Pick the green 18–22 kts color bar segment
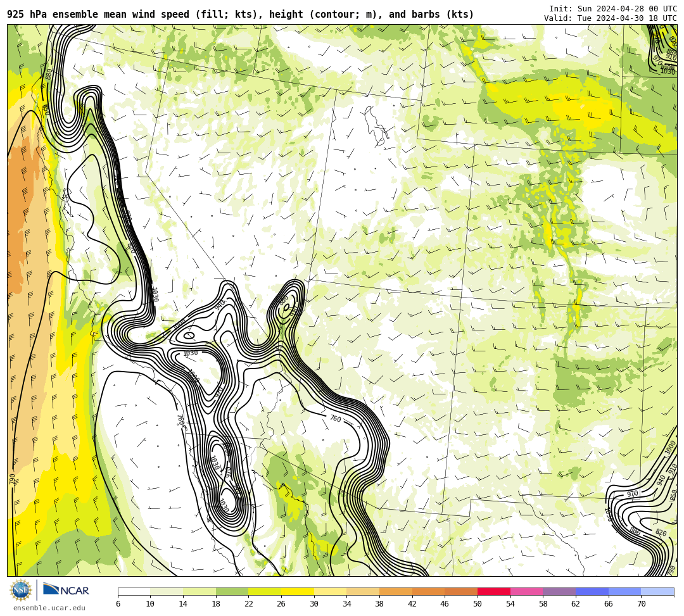 point(232,591)
